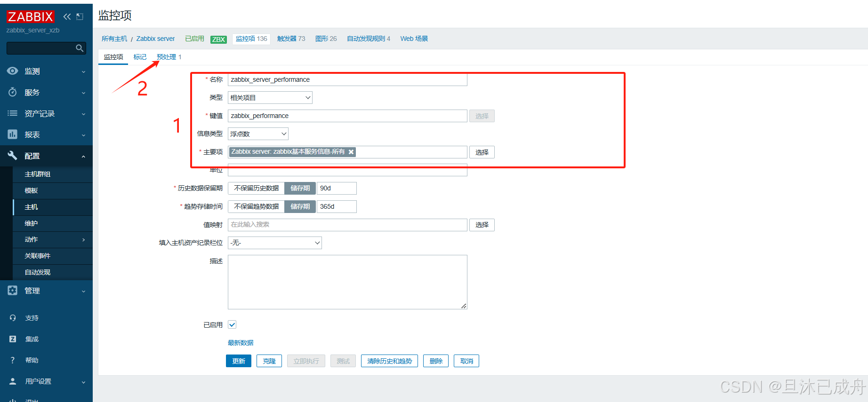Click the 更新 button
The height and width of the screenshot is (402, 868).
239,361
